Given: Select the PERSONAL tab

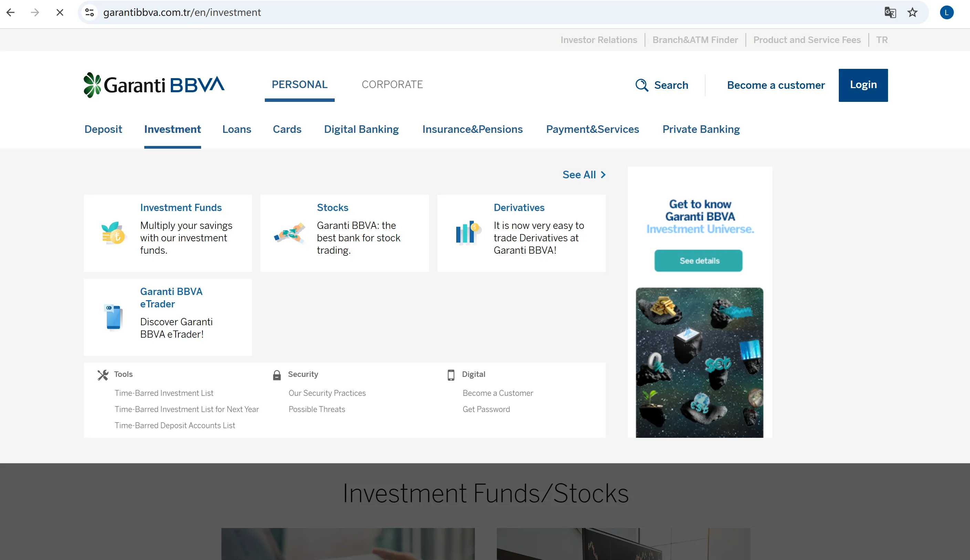Looking at the screenshot, I should [x=299, y=85].
